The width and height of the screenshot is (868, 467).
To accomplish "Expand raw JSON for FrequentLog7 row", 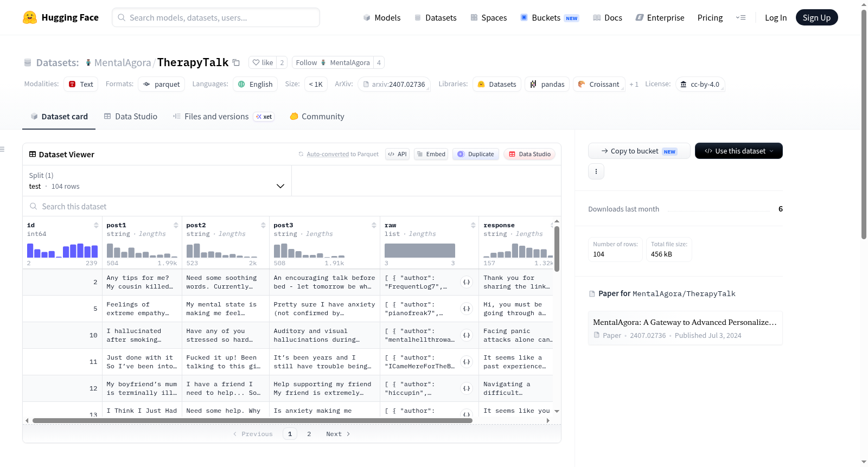I will (x=467, y=282).
